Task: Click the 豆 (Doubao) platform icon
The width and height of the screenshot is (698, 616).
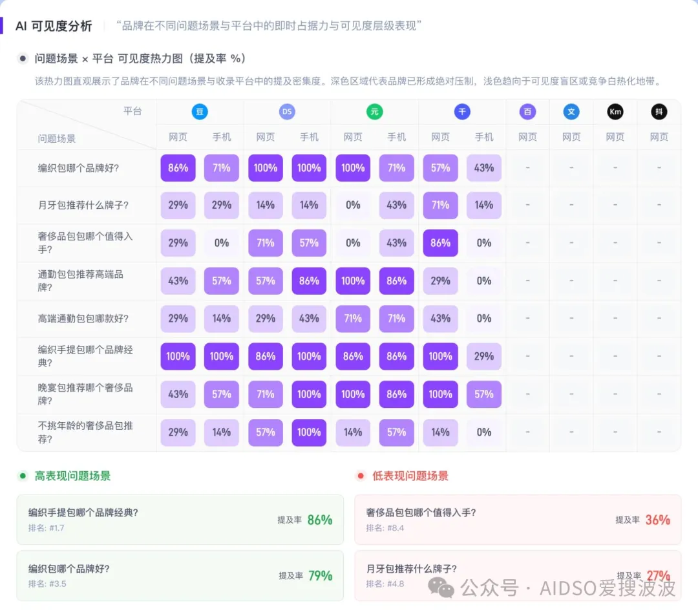Action: pyautogui.click(x=200, y=111)
